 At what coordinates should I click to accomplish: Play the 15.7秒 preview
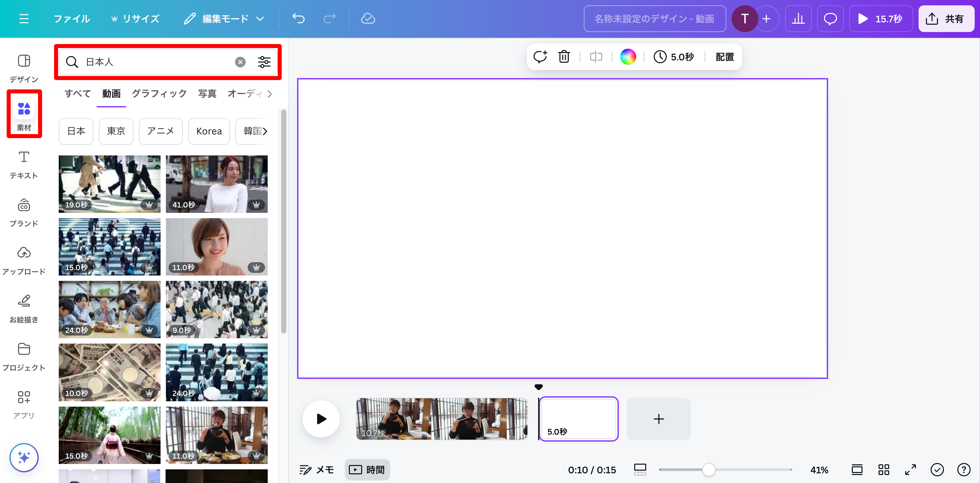point(881,19)
